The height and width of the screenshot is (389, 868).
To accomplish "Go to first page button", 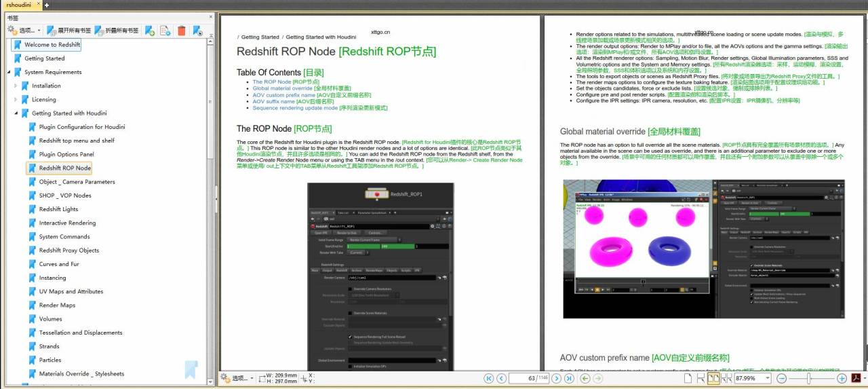I will [488, 378].
